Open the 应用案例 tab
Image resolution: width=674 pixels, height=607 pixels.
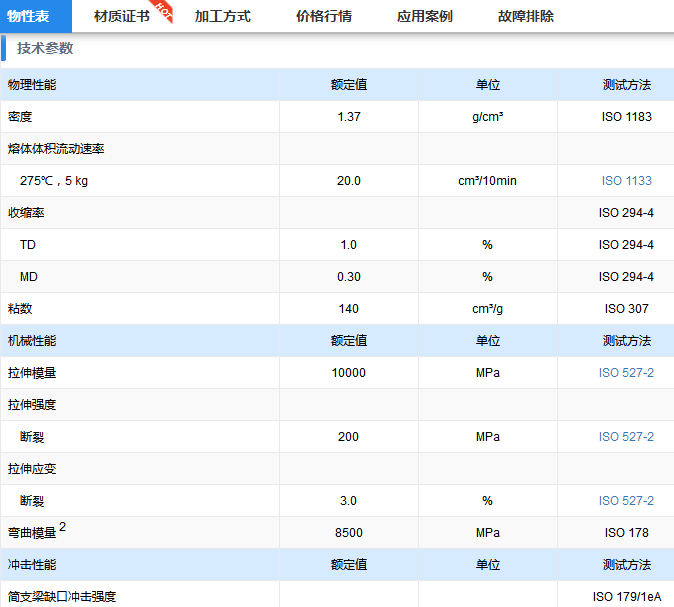click(424, 16)
